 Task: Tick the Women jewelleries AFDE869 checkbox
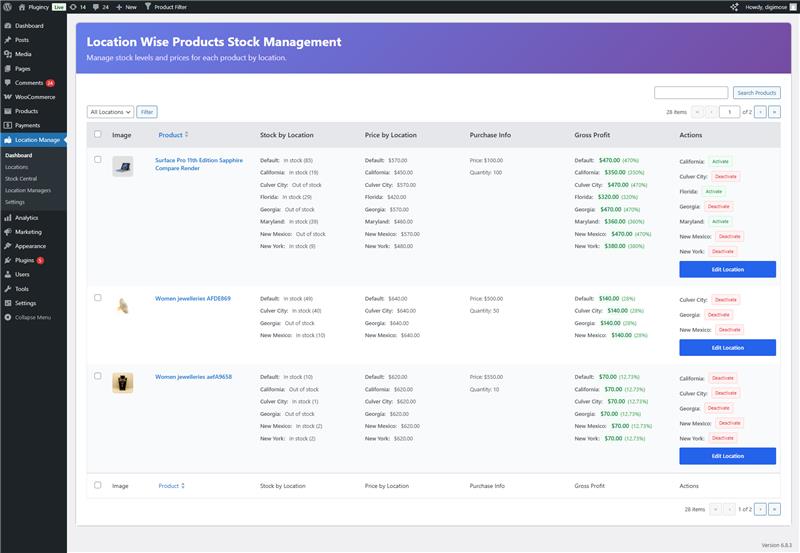click(97, 297)
